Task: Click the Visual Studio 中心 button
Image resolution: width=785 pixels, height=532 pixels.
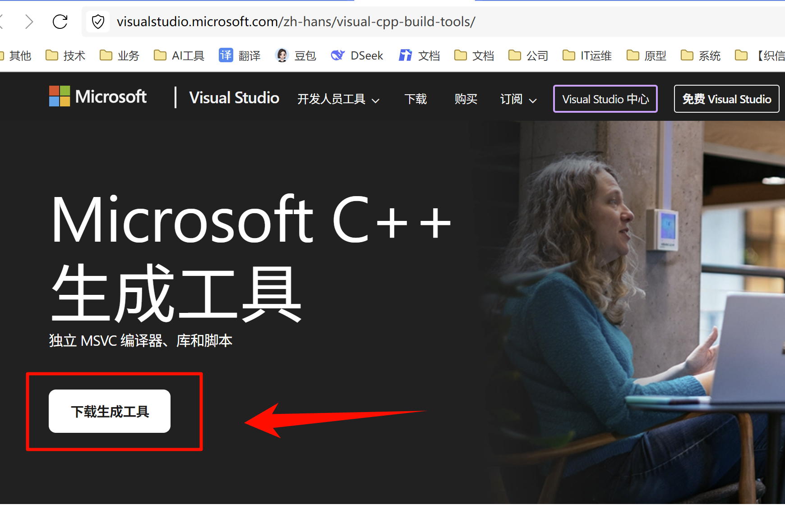Action: pos(605,99)
